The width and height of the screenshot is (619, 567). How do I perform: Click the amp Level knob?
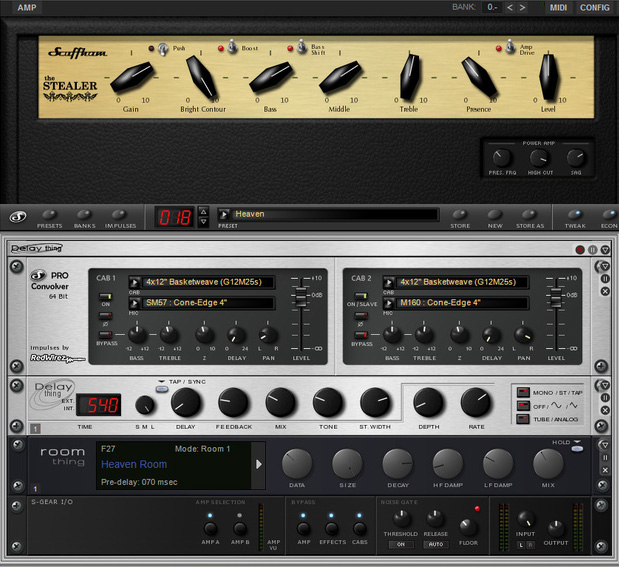point(548,76)
